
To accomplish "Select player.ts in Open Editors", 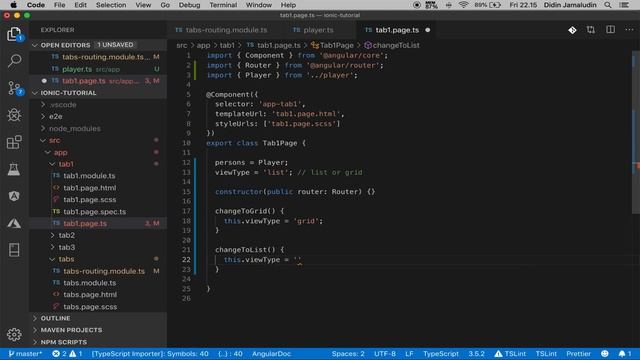I will click(x=77, y=69).
